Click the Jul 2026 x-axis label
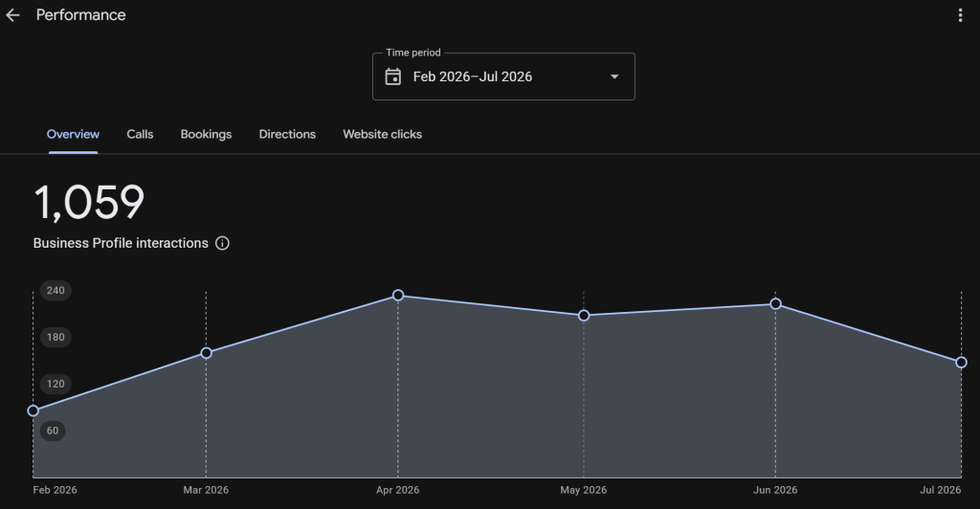 [x=941, y=490]
